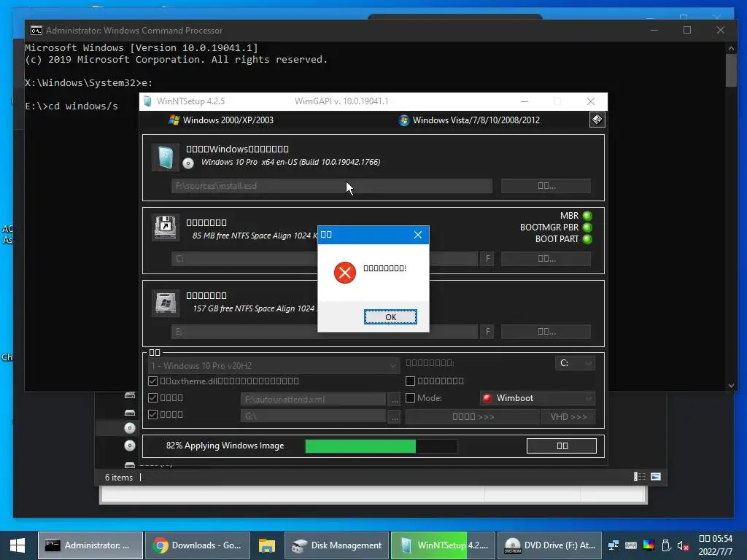Switch File Explorer to details view icon
The width and height of the screenshot is (747, 560).
[x=639, y=477]
